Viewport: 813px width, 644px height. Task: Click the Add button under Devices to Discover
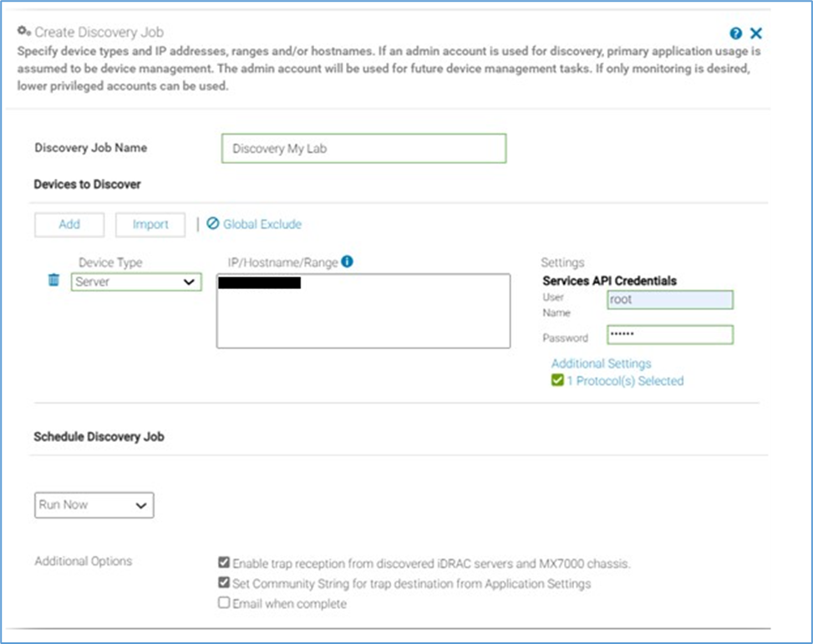69,224
